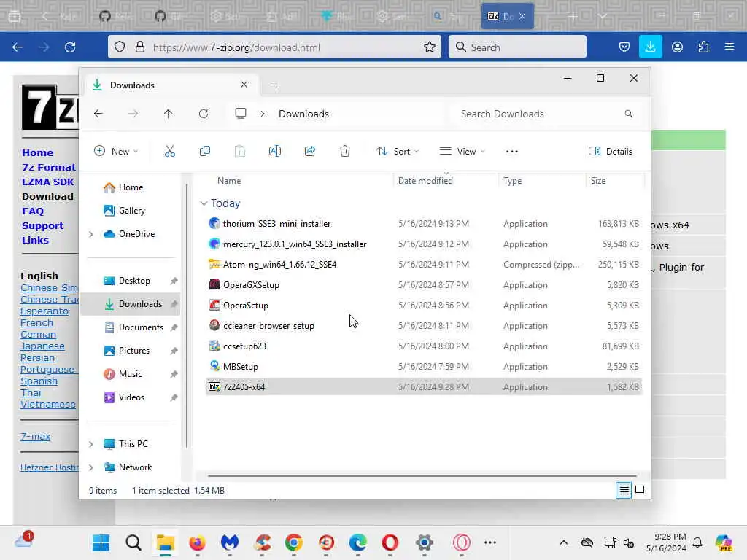Click breadcrumb chevron before Downloads

(x=263, y=114)
